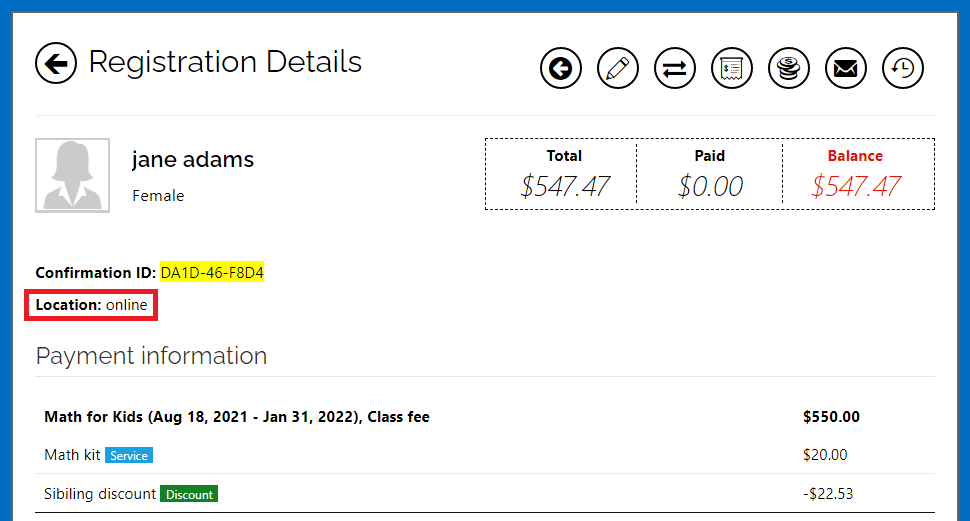
Task: Select the highlighted confirmation ID DA1D-46-F8D4
Action: pos(212,272)
